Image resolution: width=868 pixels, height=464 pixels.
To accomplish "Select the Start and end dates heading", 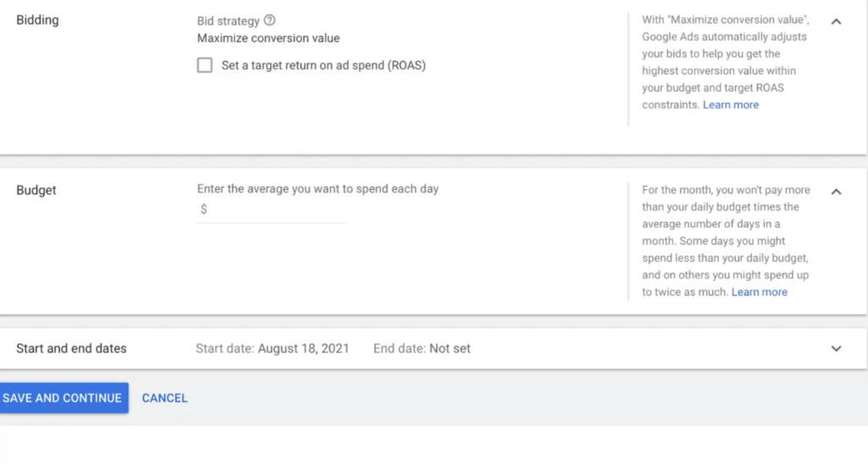I will coord(71,348).
